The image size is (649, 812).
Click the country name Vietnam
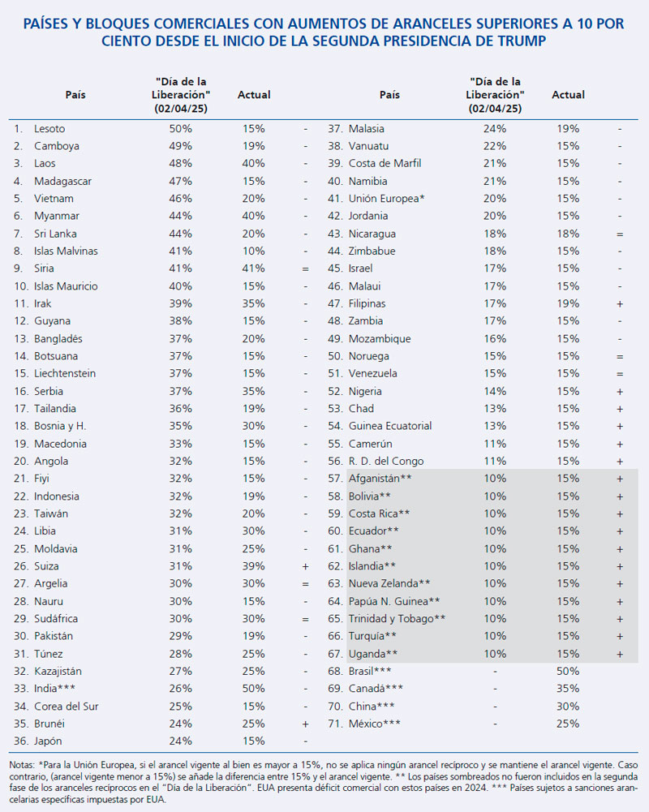[54, 199]
